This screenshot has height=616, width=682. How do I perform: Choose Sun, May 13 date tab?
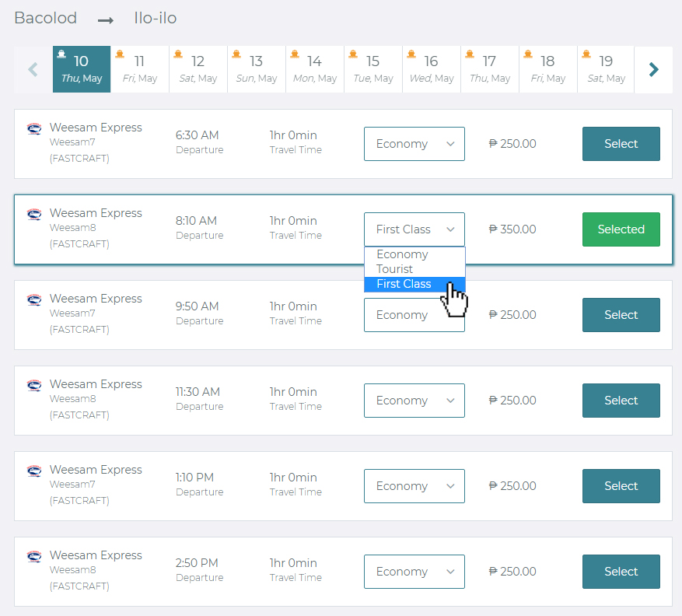click(x=257, y=69)
